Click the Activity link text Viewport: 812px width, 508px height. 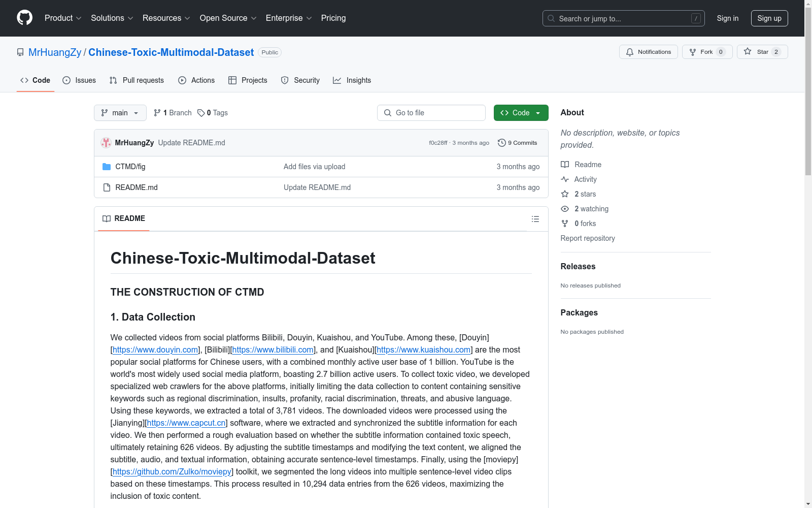[585, 179]
